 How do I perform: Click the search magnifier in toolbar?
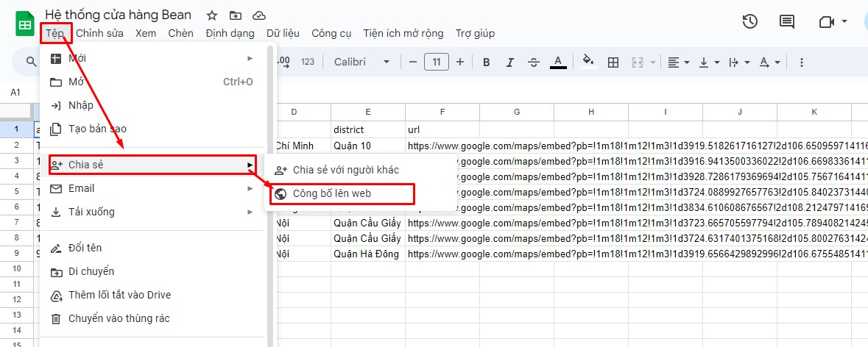click(x=32, y=62)
